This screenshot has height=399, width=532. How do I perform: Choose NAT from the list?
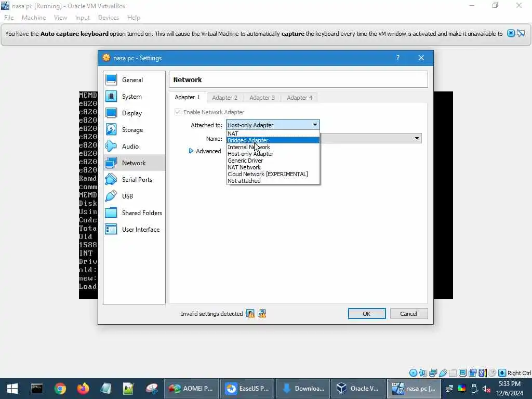(x=273, y=134)
